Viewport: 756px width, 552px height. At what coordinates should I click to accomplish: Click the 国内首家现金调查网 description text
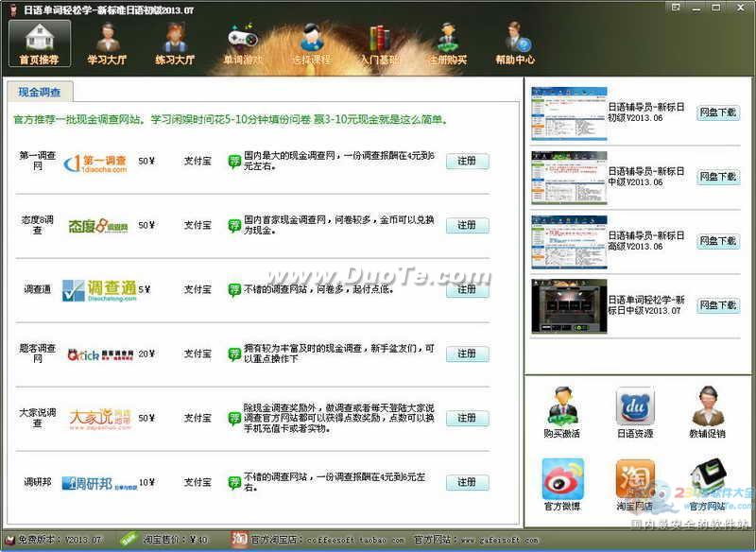pyautogui.click(x=339, y=225)
